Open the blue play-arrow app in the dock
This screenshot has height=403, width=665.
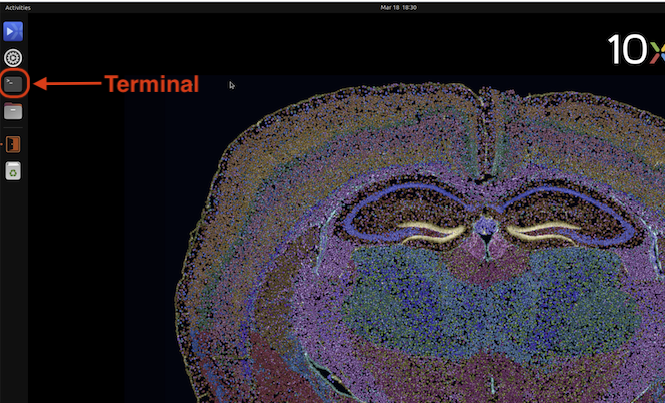click(x=13, y=31)
